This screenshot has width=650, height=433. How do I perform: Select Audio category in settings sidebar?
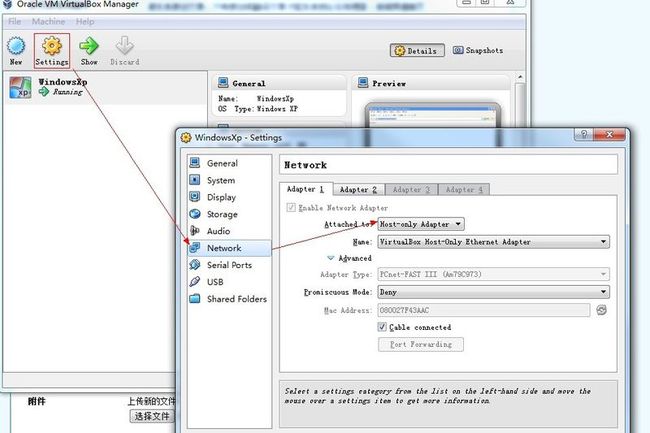tap(229, 231)
